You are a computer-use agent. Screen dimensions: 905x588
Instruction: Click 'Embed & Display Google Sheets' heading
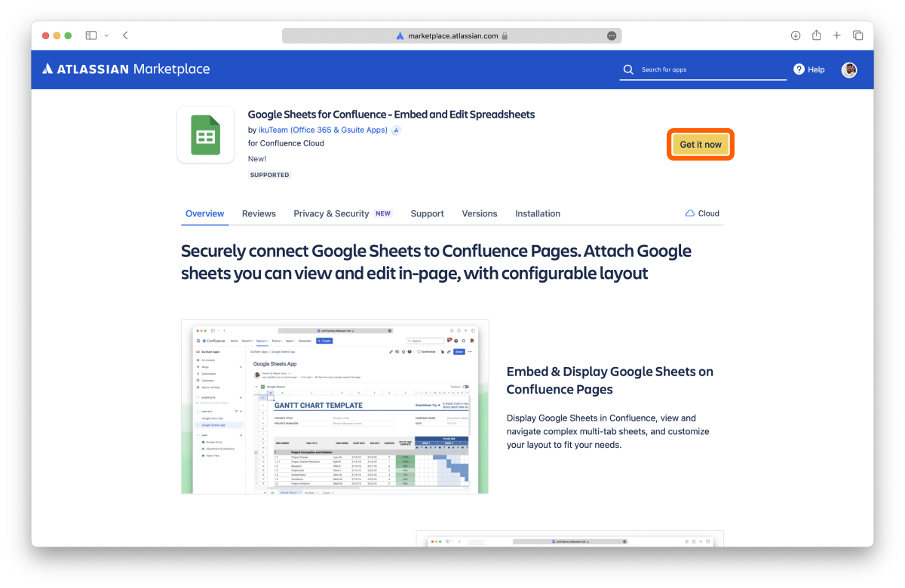[x=610, y=380]
